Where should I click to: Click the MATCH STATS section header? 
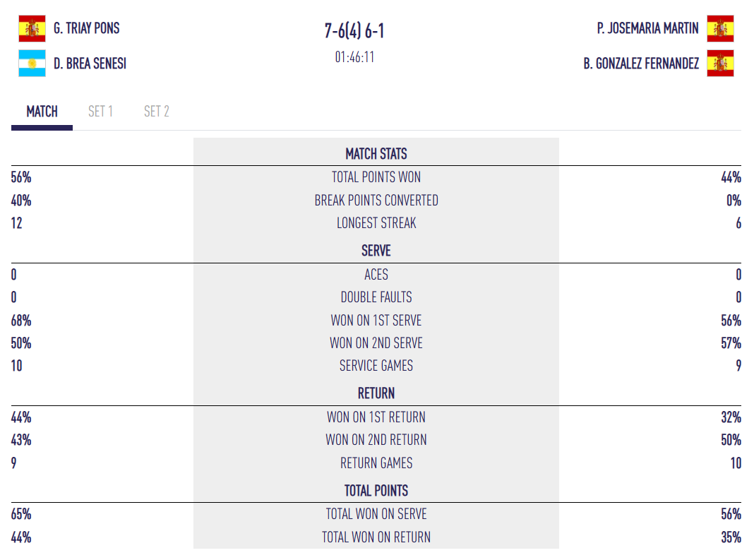click(x=376, y=154)
